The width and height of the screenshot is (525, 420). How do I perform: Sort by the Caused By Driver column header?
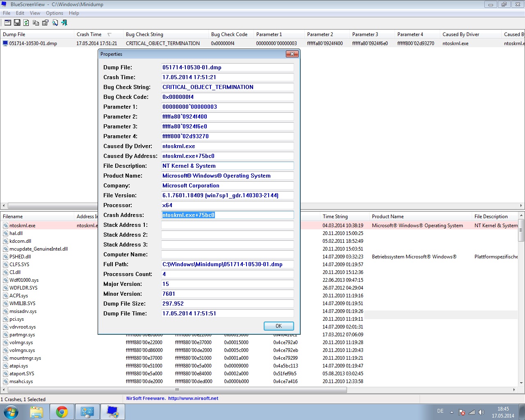coord(470,34)
